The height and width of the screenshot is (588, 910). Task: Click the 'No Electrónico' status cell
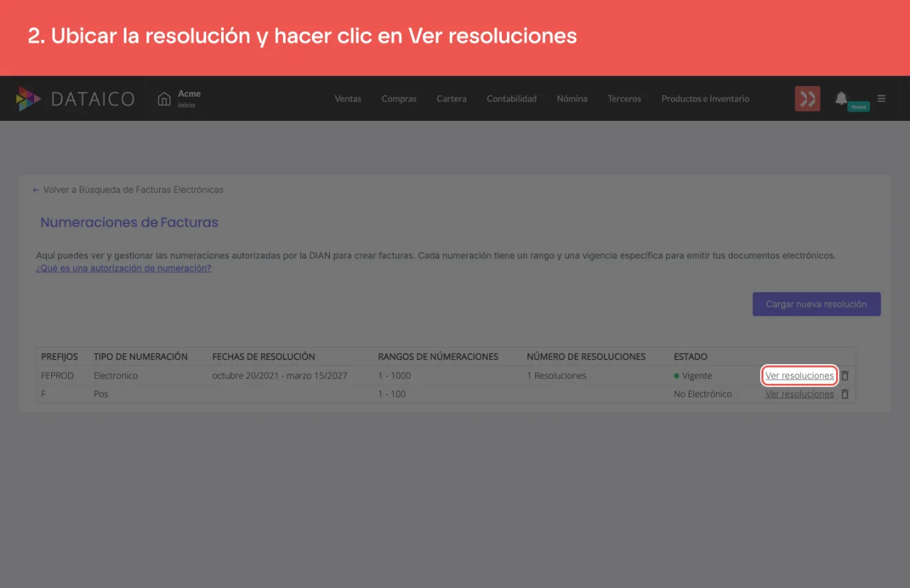tap(703, 394)
